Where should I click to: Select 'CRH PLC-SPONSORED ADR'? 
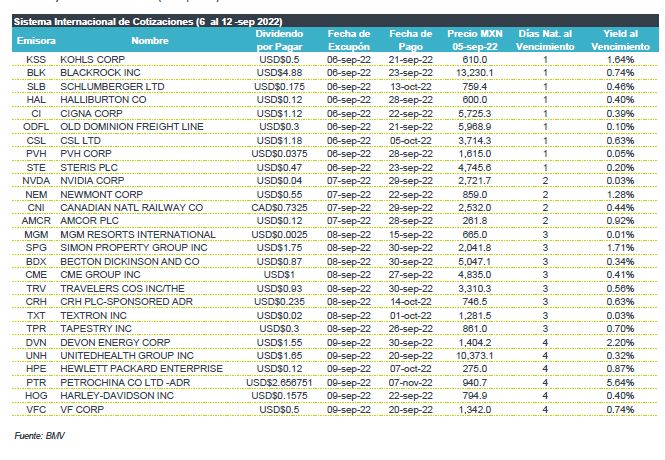pyautogui.click(x=126, y=302)
